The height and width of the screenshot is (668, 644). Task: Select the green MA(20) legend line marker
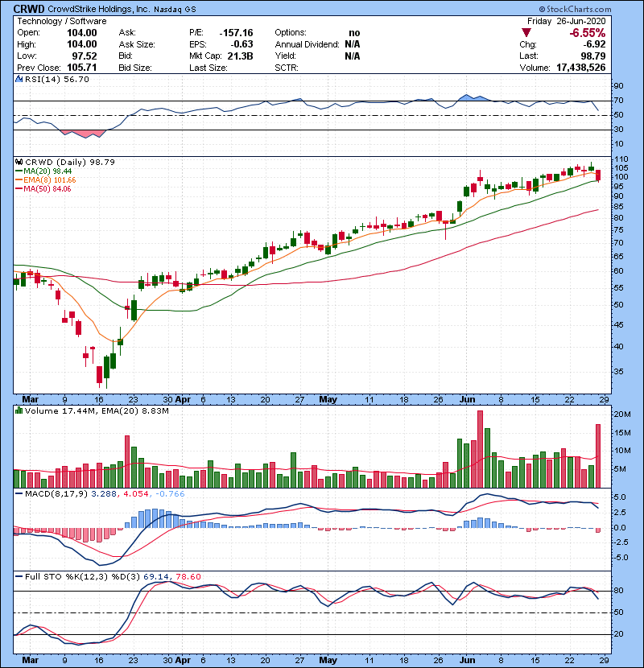[19, 171]
